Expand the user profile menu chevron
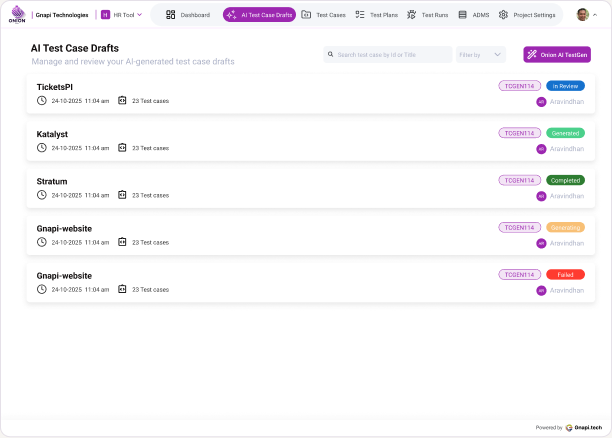Image resolution: width=612 pixels, height=438 pixels. point(595,15)
